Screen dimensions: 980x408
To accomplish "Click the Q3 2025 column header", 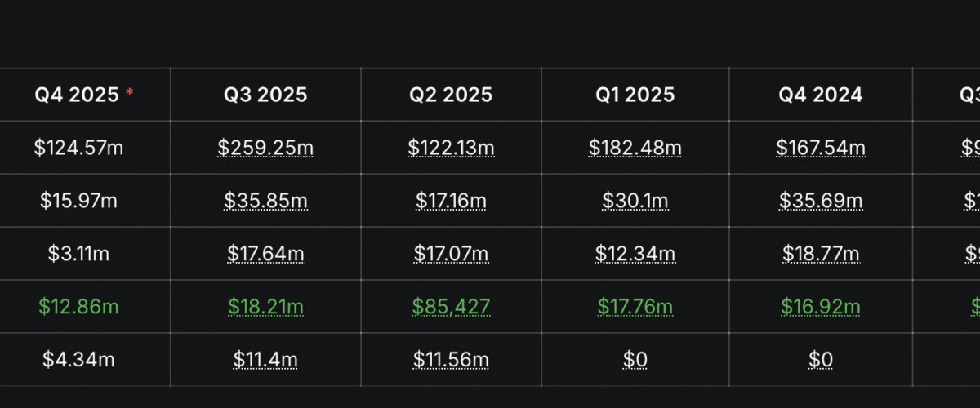I will (x=265, y=95).
